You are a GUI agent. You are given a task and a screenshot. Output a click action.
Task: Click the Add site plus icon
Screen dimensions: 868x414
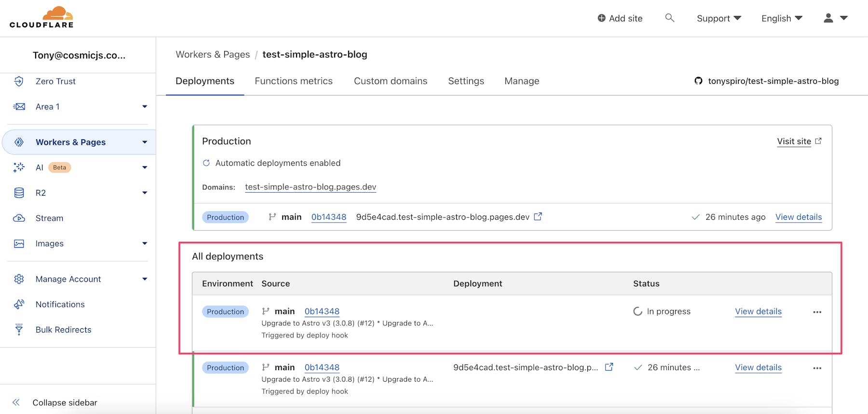pos(601,18)
